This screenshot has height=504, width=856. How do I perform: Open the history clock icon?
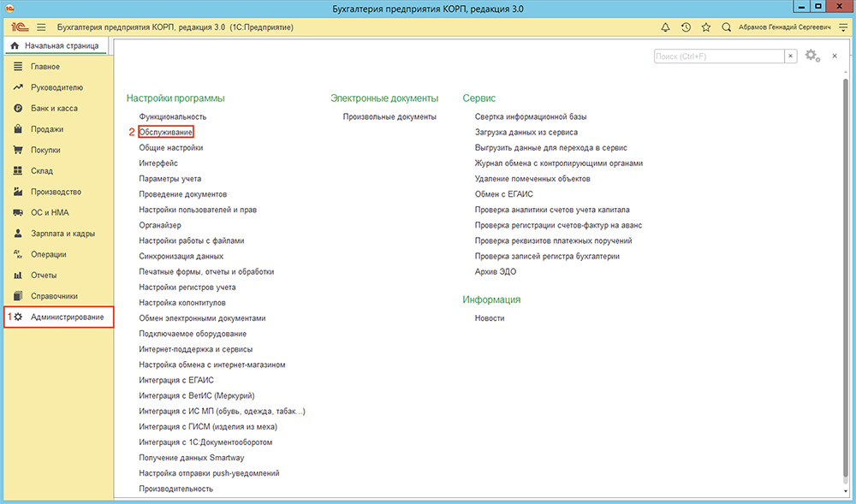(x=687, y=27)
